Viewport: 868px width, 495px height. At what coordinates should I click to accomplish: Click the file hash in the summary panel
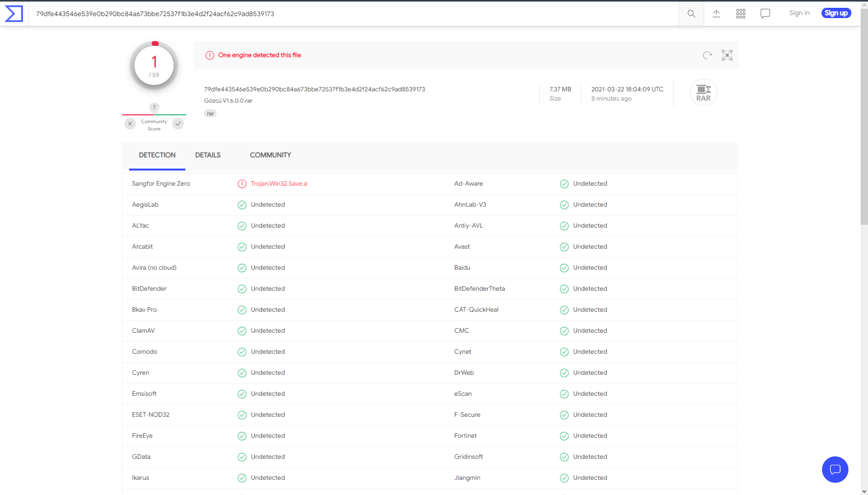coord(314,89)
